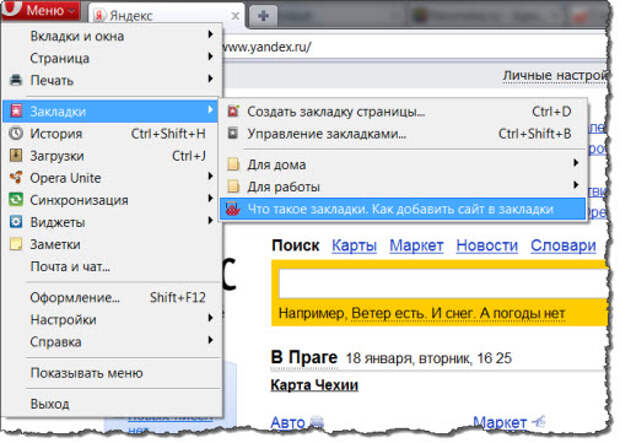Close the Яндекс tab
The width and height of the screenshot is (620, 443).
pos(235,16)
